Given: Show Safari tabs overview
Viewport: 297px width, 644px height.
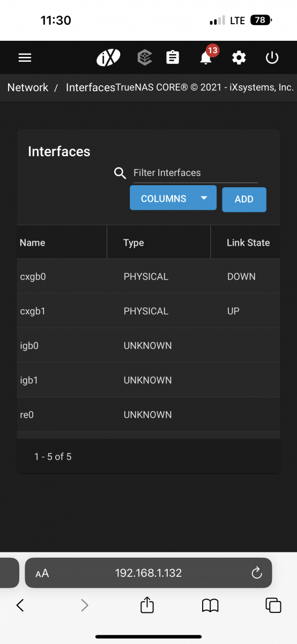Looking at the screenshot, I should [x=273, y=605].
